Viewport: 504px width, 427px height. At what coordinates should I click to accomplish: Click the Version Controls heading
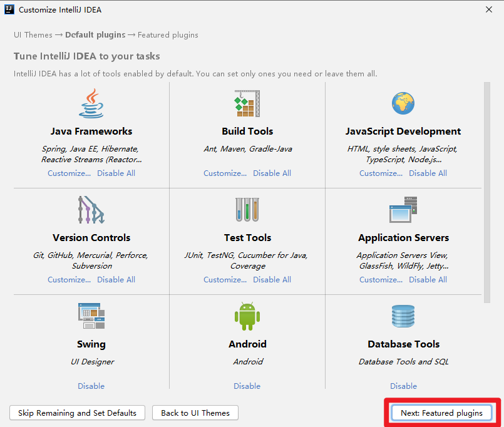pyautogui.click(x=91, y=238)
